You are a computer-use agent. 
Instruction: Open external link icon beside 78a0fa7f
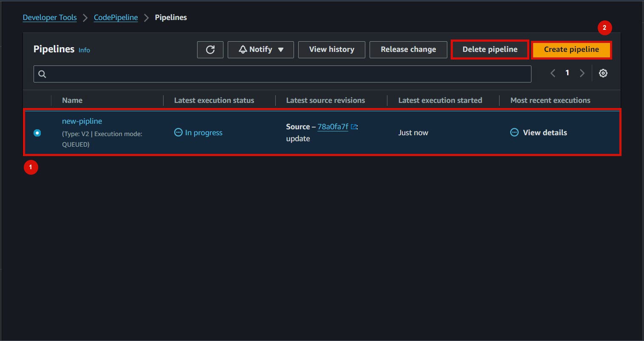[x=353, y=127]
